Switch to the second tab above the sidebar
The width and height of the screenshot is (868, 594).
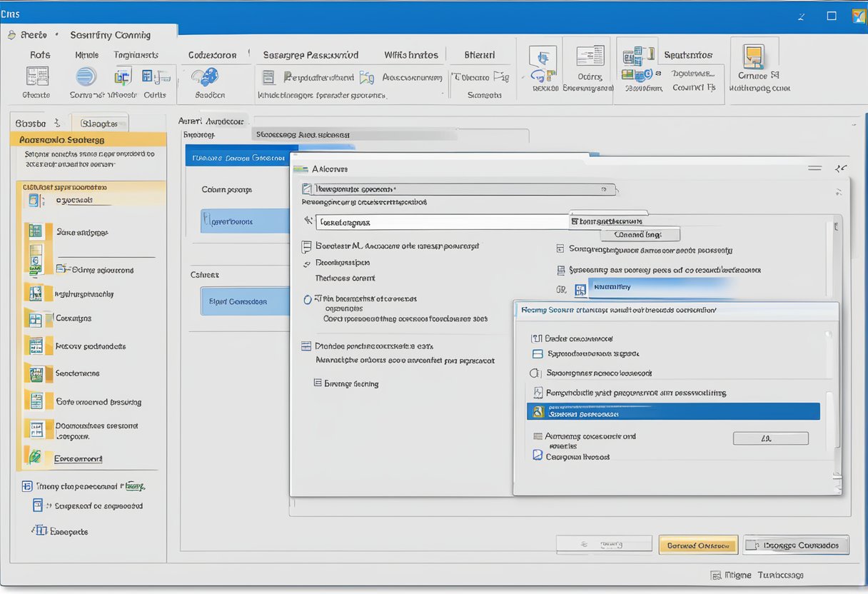(100, 122)
